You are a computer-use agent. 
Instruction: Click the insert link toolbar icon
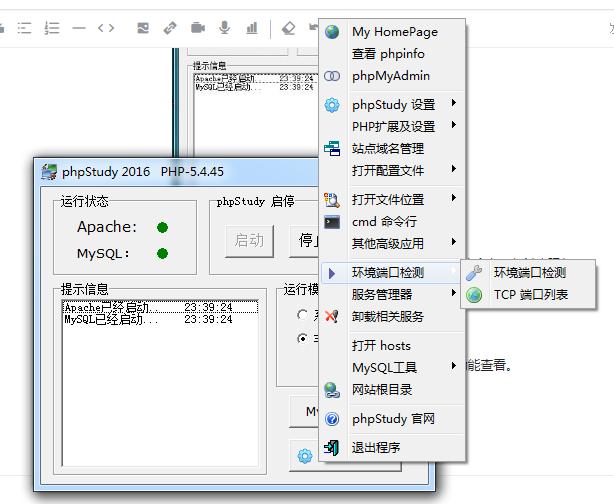[x=170, y=28]
